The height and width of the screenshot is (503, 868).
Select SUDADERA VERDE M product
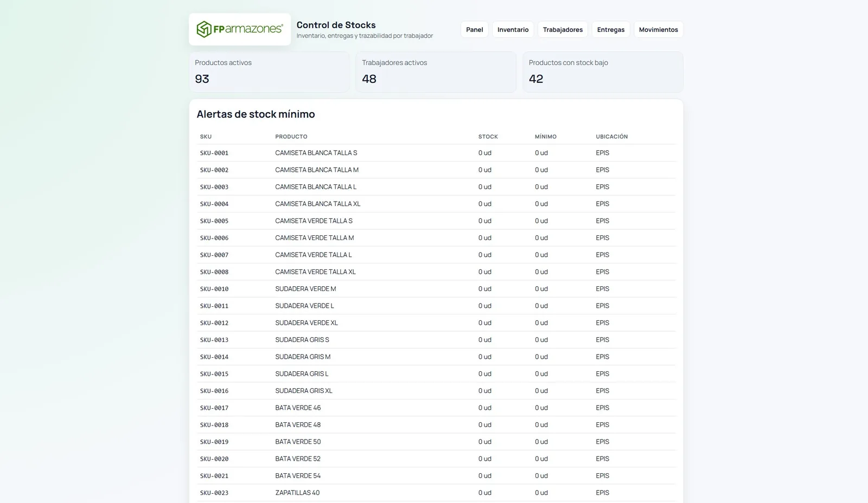click(x=305, y=289)
